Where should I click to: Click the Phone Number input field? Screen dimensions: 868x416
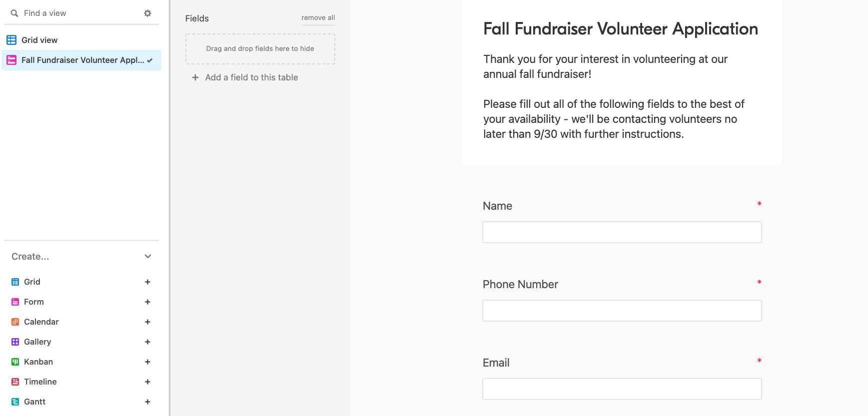[x=622, y=311]
